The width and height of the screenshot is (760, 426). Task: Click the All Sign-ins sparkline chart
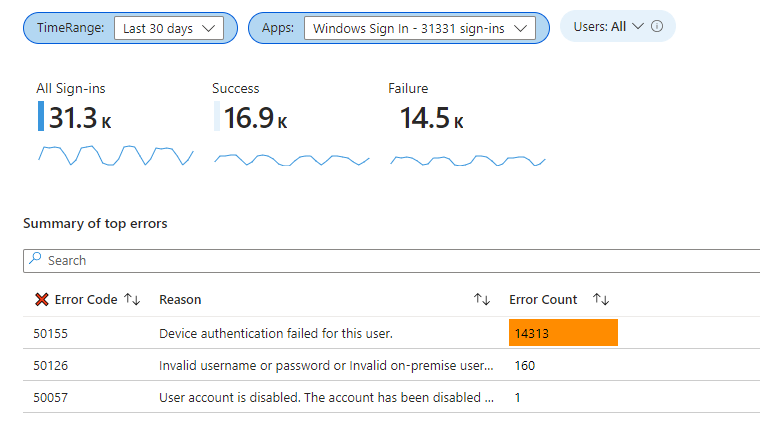pyautogui.click(x=116, y=155)
